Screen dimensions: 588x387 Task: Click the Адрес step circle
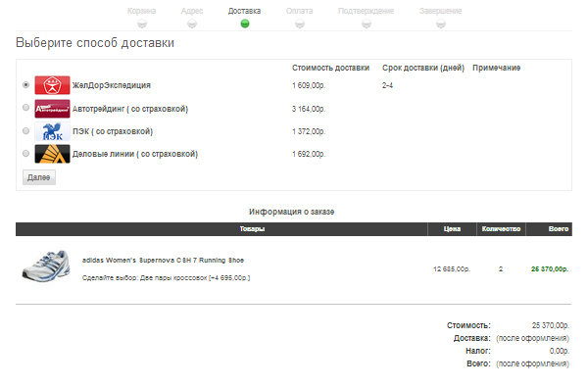pyautogui.click(x=192, y=24)
